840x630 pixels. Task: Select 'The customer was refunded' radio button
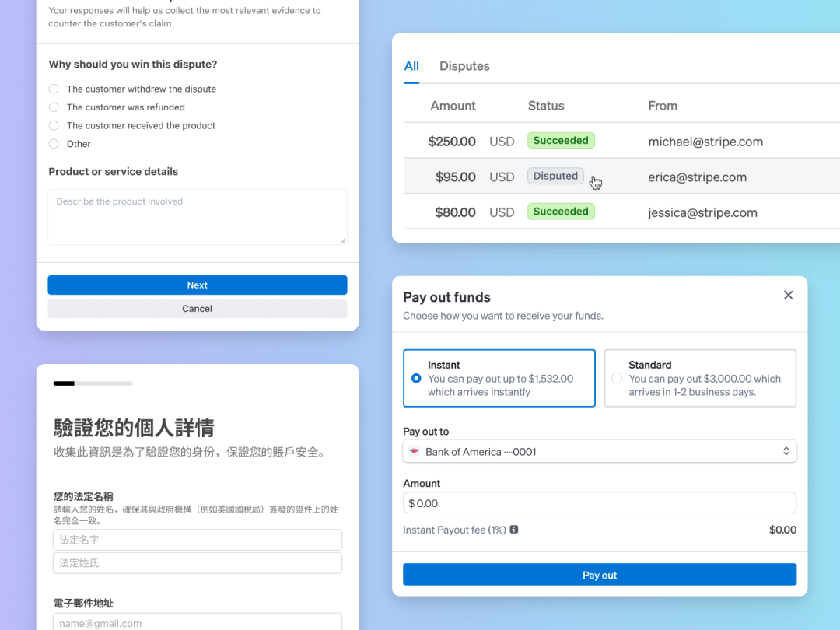pyautogui.click(x=54, y=107)
